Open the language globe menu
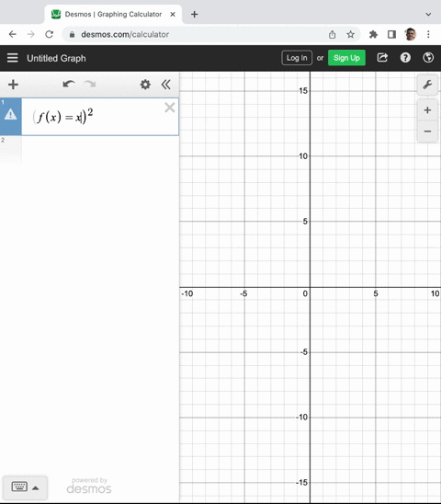 coord(428,58)
